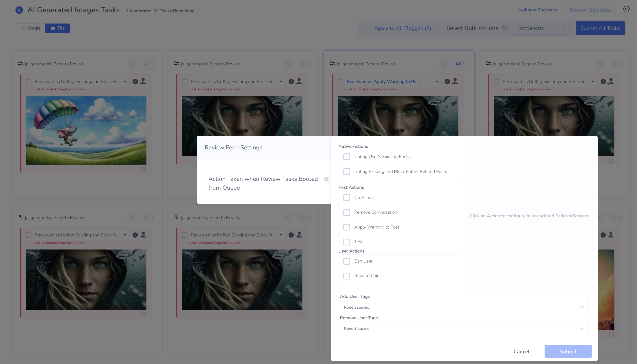The width and height of the screenshot is (637, 364).
Task: Open the Not Selected bulk actions dropdown
Action: [x=541, y=28]
